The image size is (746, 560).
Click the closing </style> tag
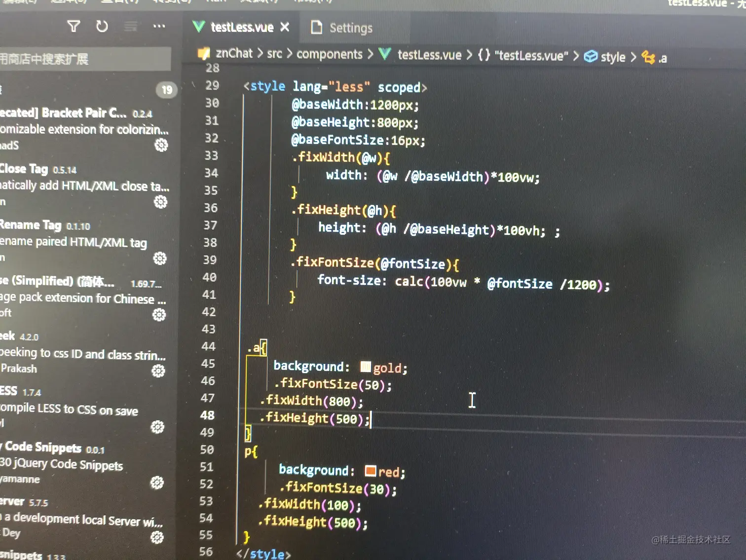[x=263, y=554]
